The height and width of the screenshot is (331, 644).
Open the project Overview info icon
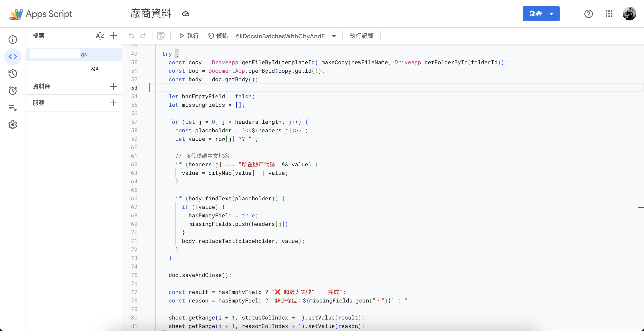tap(13, 40)
